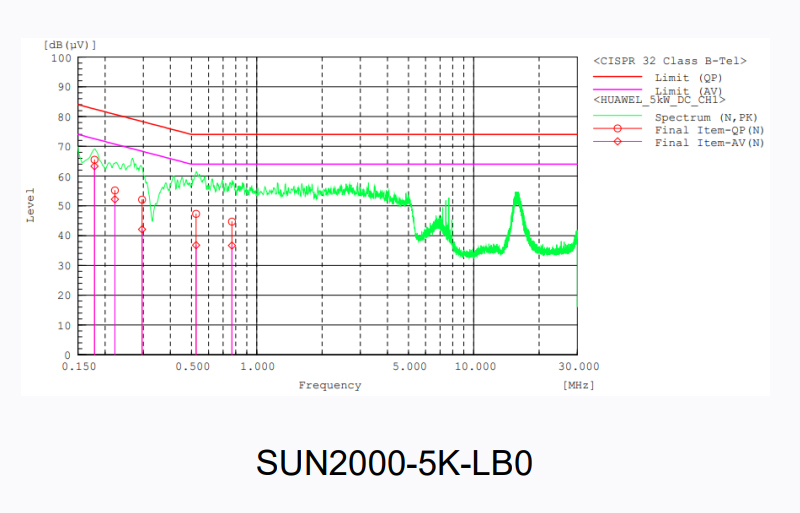Click the 0.500 x-axis tick label
This screenshot has width=800, height=513.
point(192,367)
